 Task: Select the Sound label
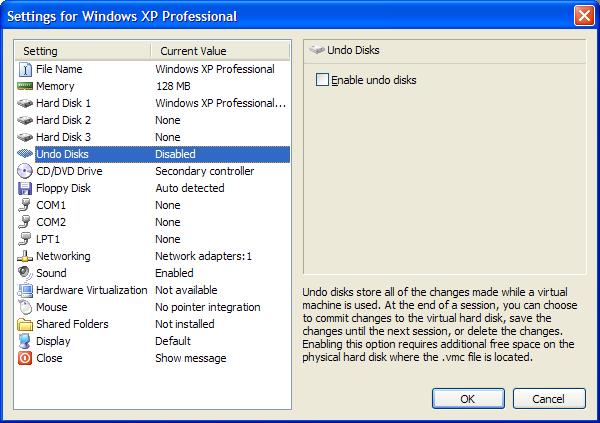[x=51, y=273]
